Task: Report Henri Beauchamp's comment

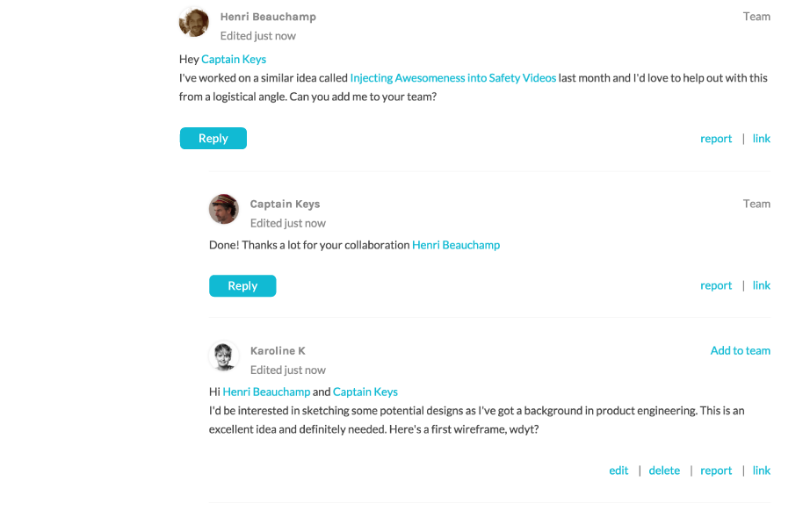Action: click(x=716, y=139)
